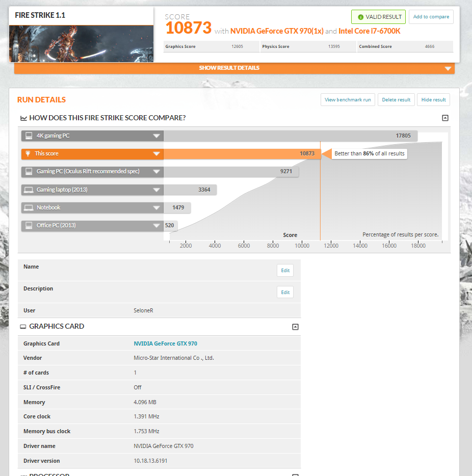This screenshot has width=472, height=476.
Task: Click the 17805 bar of 4K gaming PC
Action: tap(291, 136)
